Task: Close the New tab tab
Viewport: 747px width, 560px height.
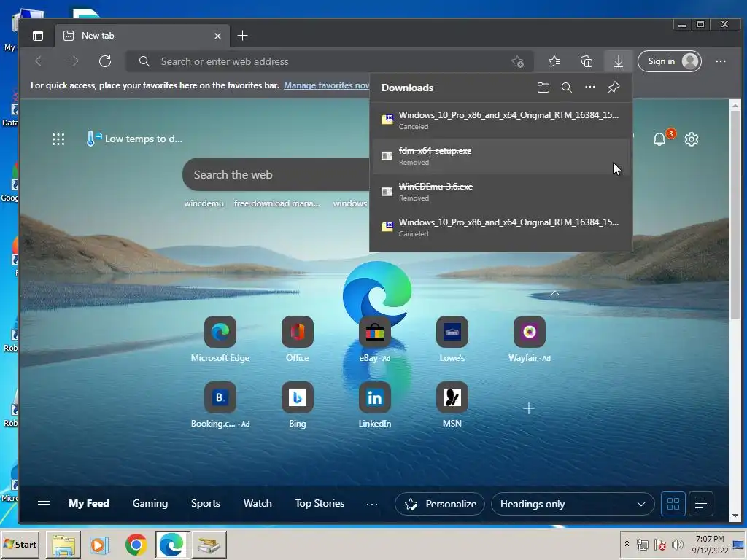Action: [x=217, y=36]
